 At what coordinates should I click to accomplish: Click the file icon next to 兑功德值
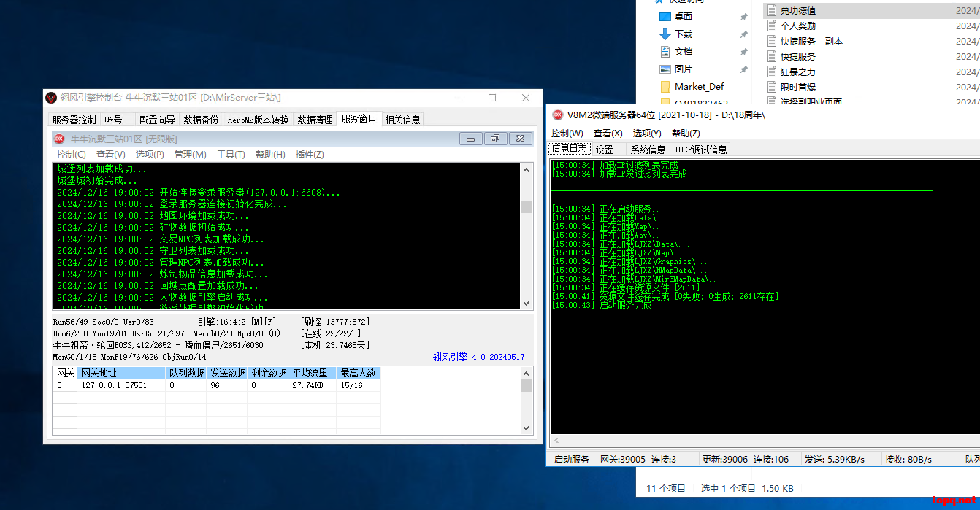click(x=773, y=11)
